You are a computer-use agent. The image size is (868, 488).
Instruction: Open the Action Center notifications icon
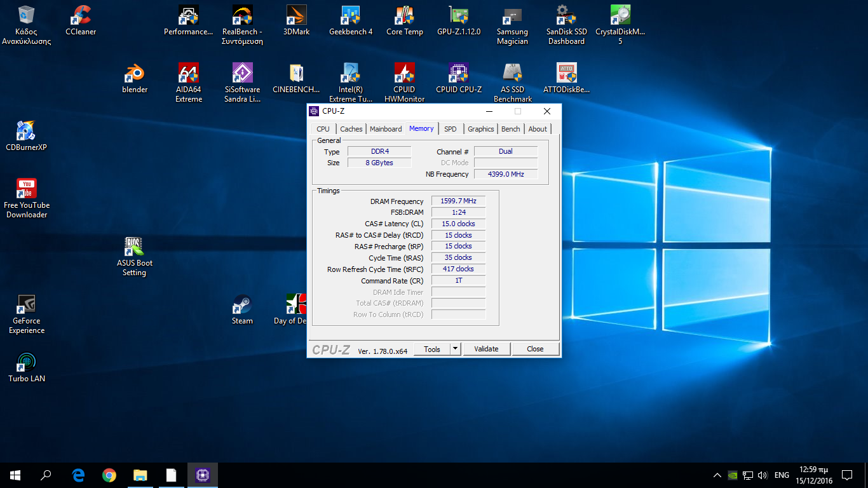847,475
